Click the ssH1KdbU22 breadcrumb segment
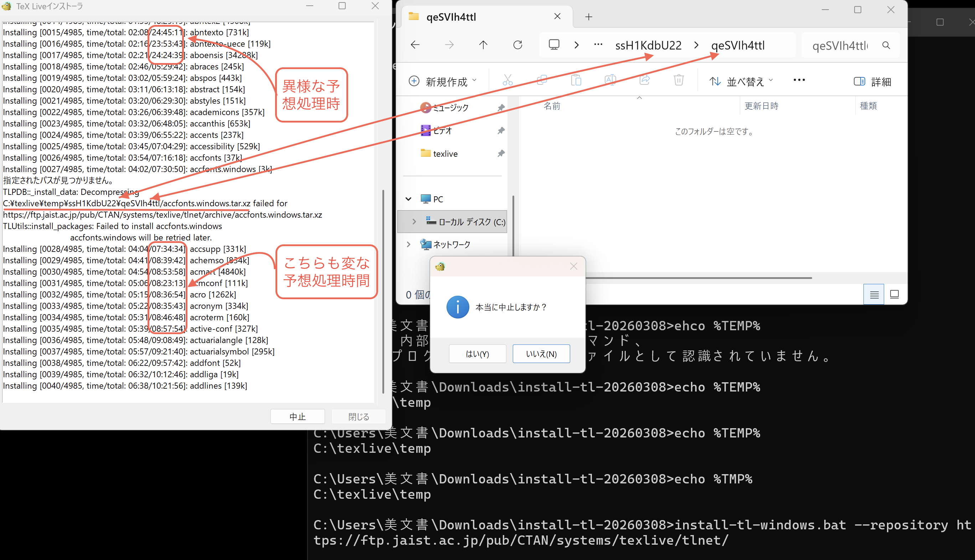 point(648,45)
